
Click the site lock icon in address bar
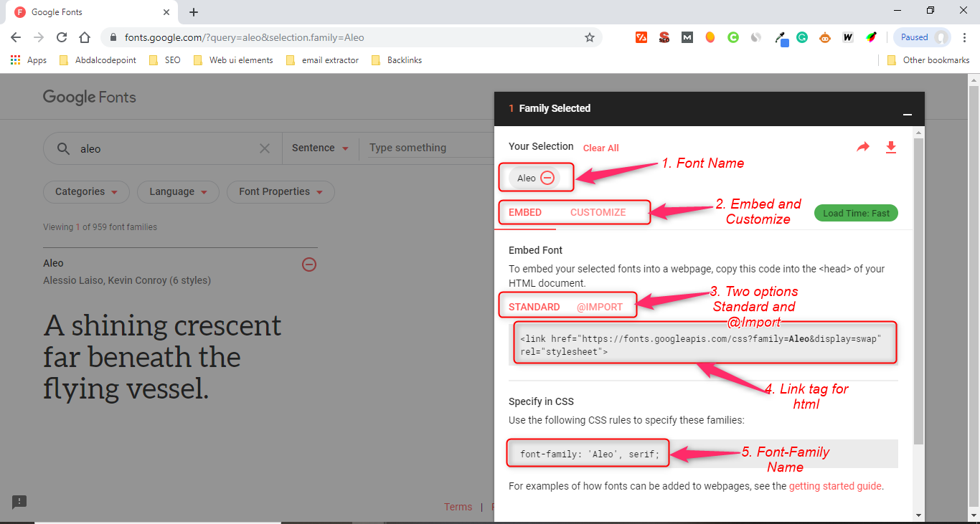pos(114,37)
